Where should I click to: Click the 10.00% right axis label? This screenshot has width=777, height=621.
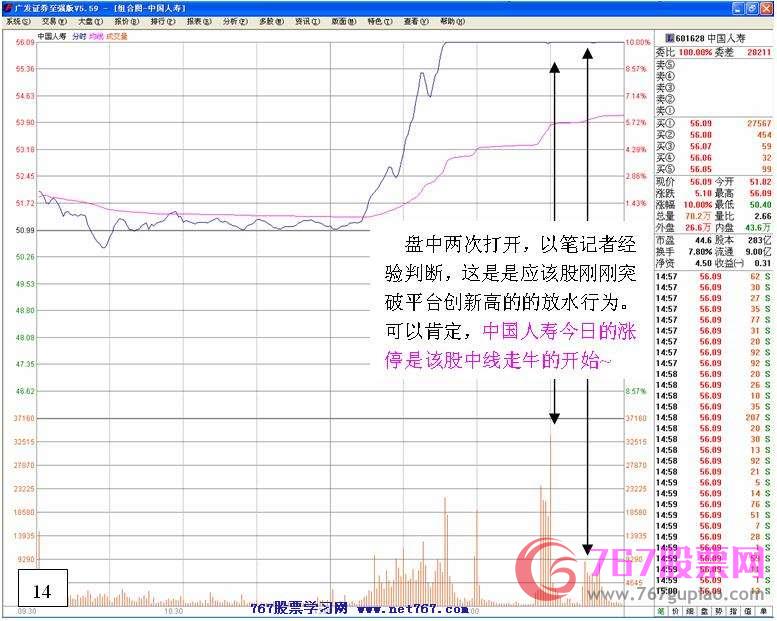pos(638,43)
